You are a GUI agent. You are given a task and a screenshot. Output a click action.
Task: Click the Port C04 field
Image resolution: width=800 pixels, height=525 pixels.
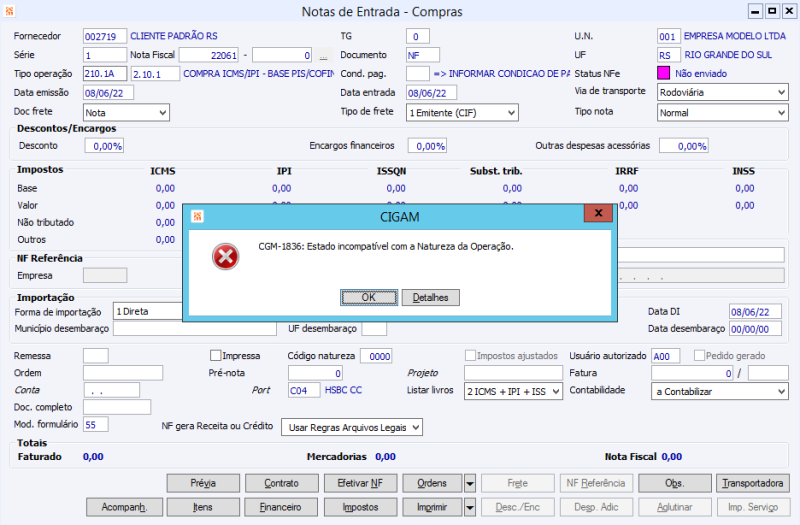304,390
